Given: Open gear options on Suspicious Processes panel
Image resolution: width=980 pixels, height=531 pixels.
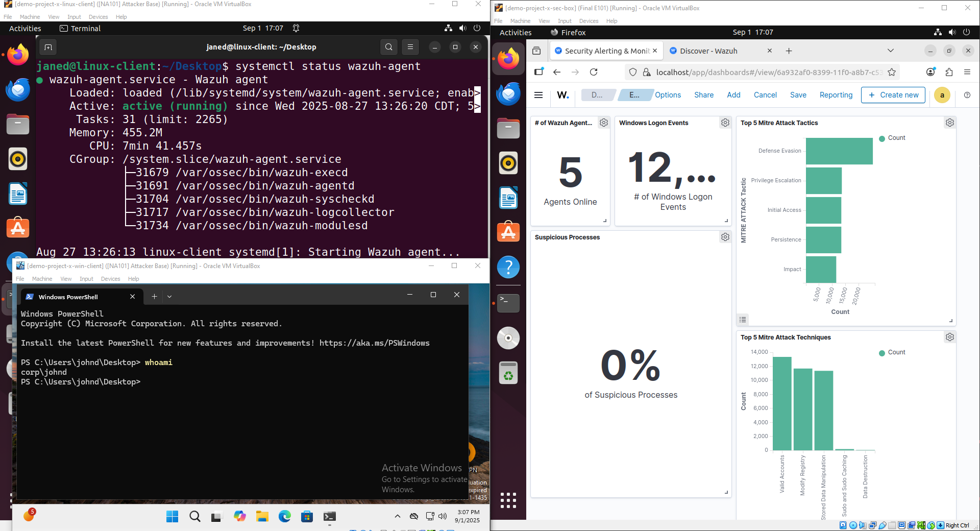Looking at the screenshot, I should click(x=725, y=237).
